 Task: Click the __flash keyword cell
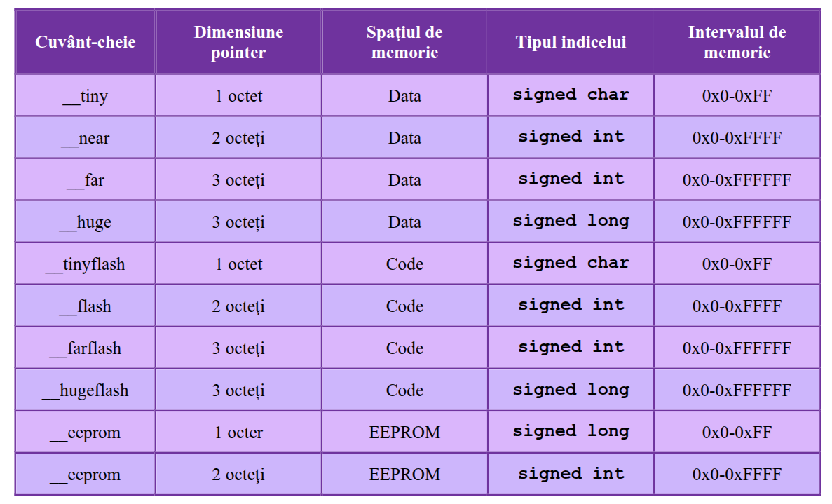coord(86,306)
